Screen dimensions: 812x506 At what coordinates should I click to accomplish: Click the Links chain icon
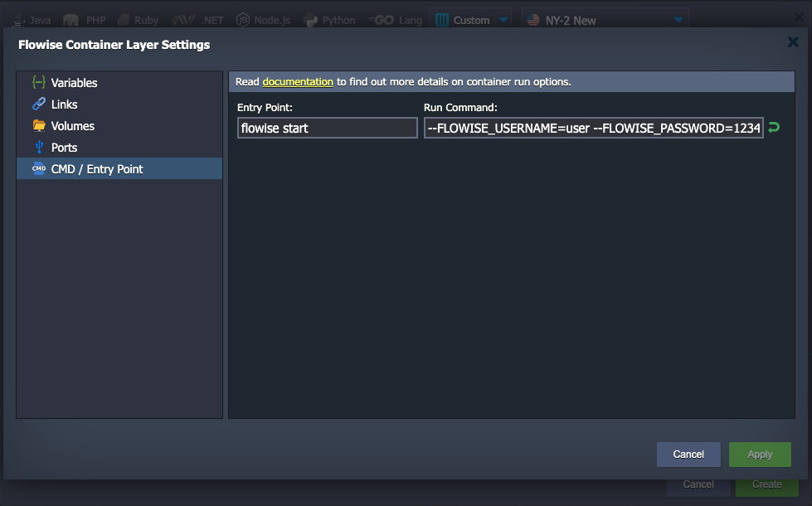tap(39, 104)
